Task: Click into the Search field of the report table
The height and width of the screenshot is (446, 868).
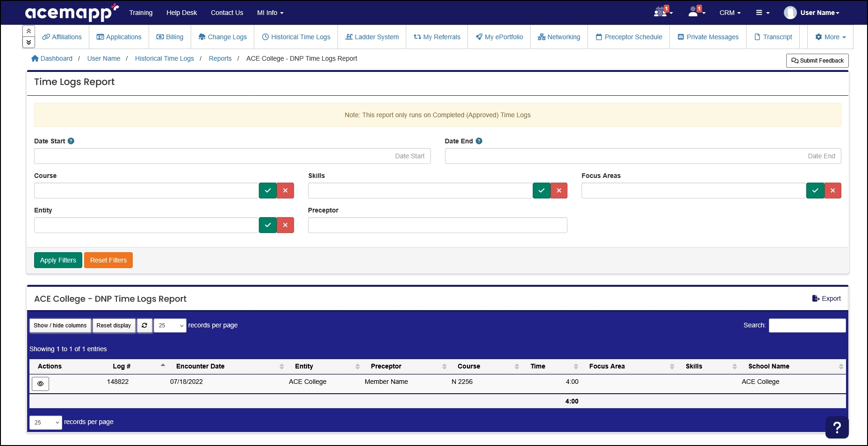Action: [x=807, y=325]
